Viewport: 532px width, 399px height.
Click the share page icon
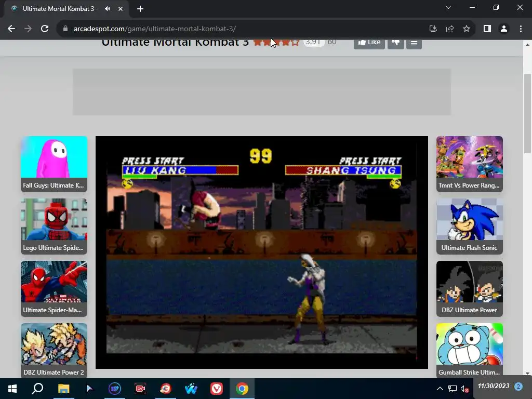450,29
